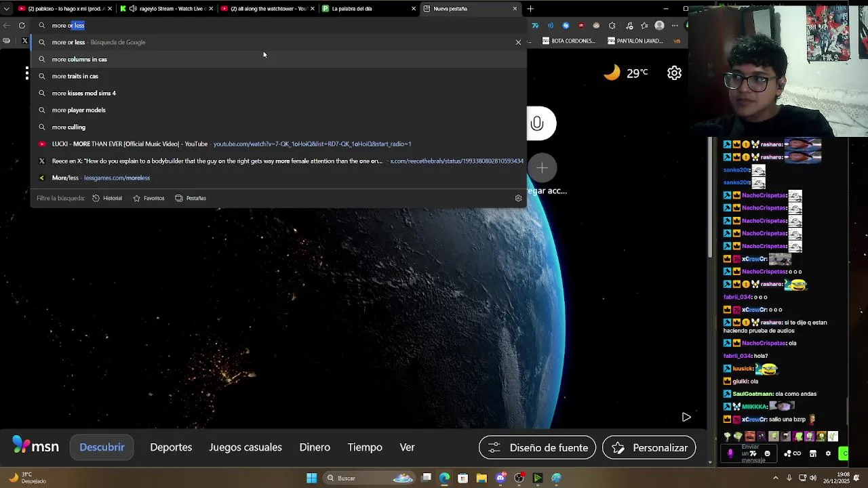868x488 pixels.
Task: Check the 29°C weather widget
Action: 625,73
